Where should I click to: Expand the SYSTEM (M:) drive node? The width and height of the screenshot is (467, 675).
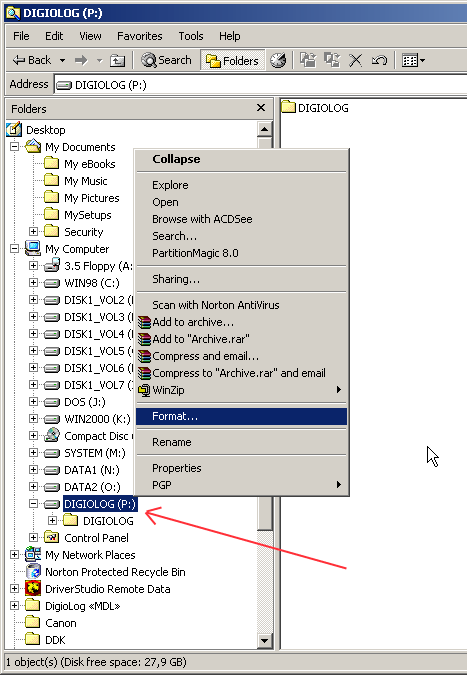click(x=34, y=453)
